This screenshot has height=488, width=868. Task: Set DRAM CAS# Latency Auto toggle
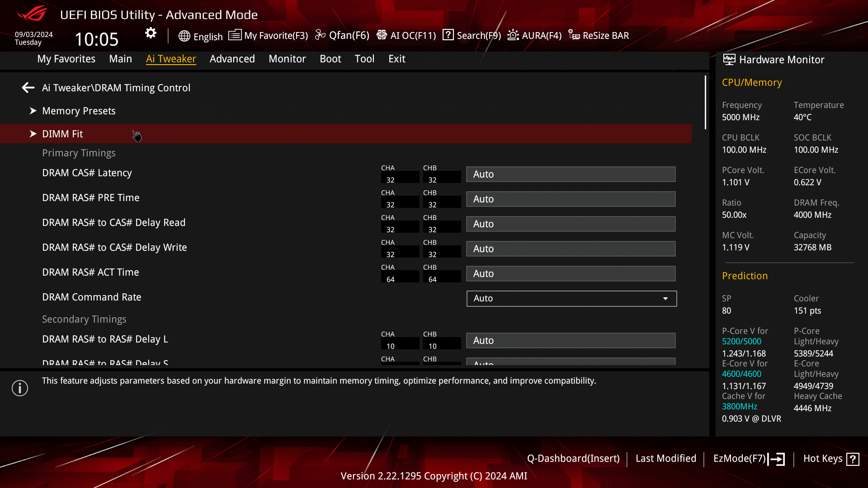click(570, 174)
